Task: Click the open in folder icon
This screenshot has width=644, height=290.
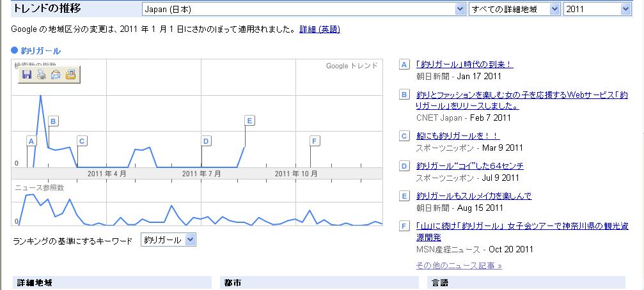Action: (x=70, y=75)
